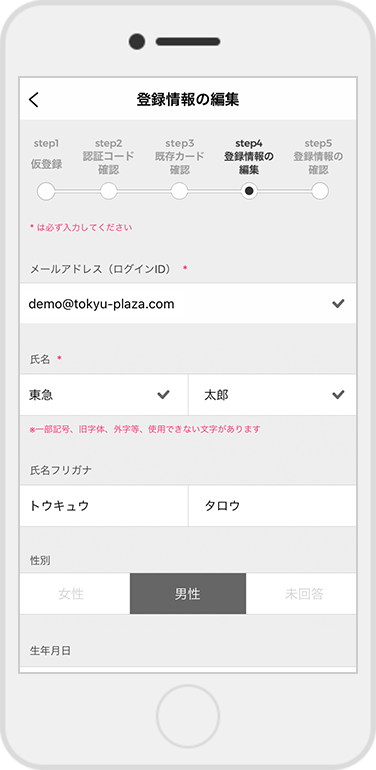
Task: Edit the first name field containing 太郎
Action: 272,395
